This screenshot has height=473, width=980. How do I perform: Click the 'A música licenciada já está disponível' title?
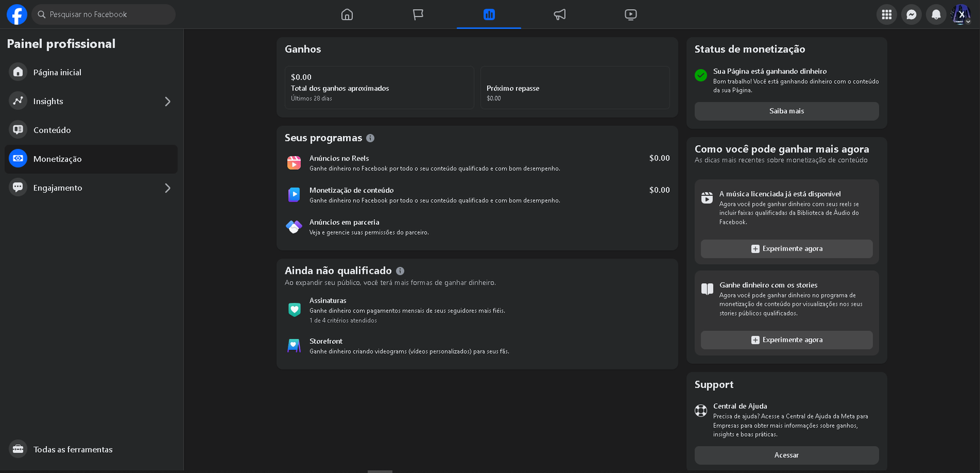click(780, 194)
